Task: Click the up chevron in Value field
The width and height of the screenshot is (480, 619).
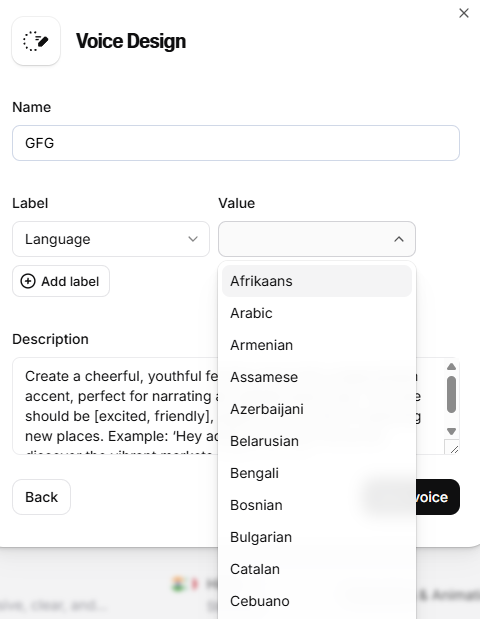Action: pyautogui.click(x=399, y=239)
